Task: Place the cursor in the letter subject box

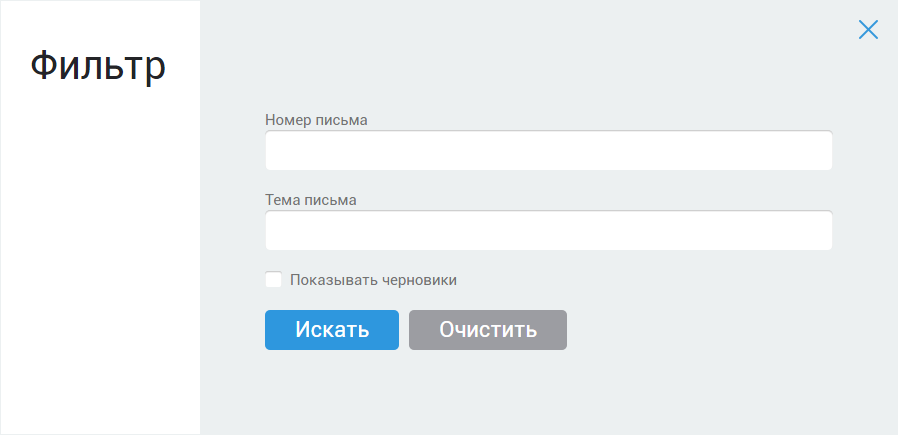Action: pos(548,231)
